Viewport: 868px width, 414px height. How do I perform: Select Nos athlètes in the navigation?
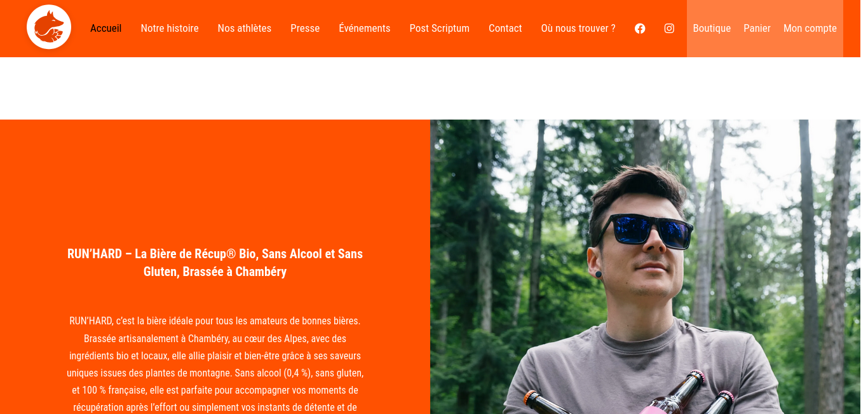[245, 29]
